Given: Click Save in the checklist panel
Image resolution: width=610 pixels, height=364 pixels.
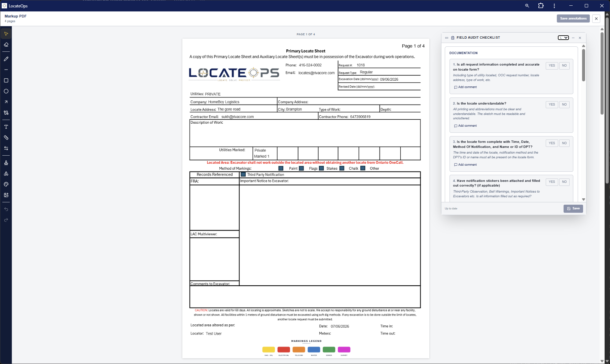Looking at the screenshot, I should 573,208.
